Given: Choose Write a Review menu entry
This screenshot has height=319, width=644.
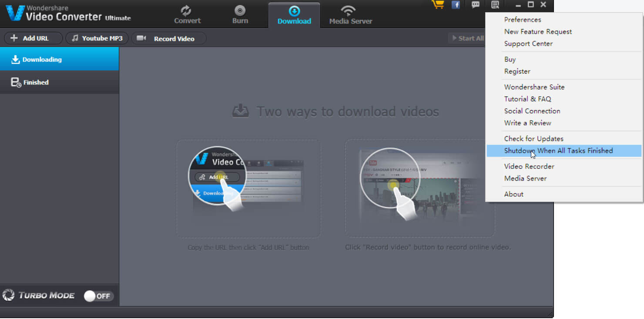Looking at the screenshot, I should 564,123.
